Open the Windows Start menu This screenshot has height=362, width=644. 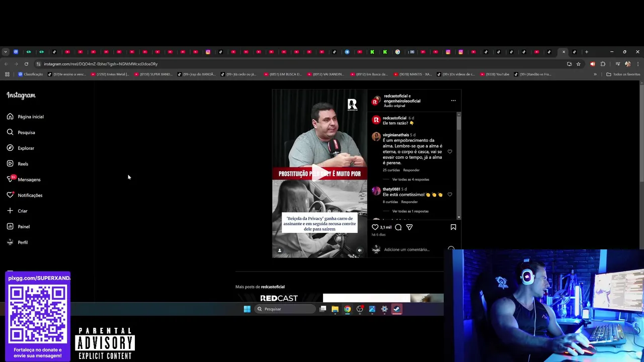click(247, 309)
